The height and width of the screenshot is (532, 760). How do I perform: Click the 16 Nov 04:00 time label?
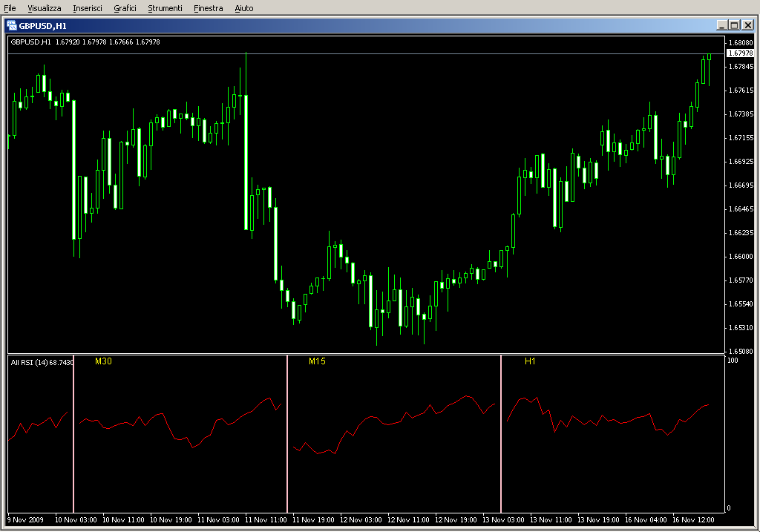[646, 520]
